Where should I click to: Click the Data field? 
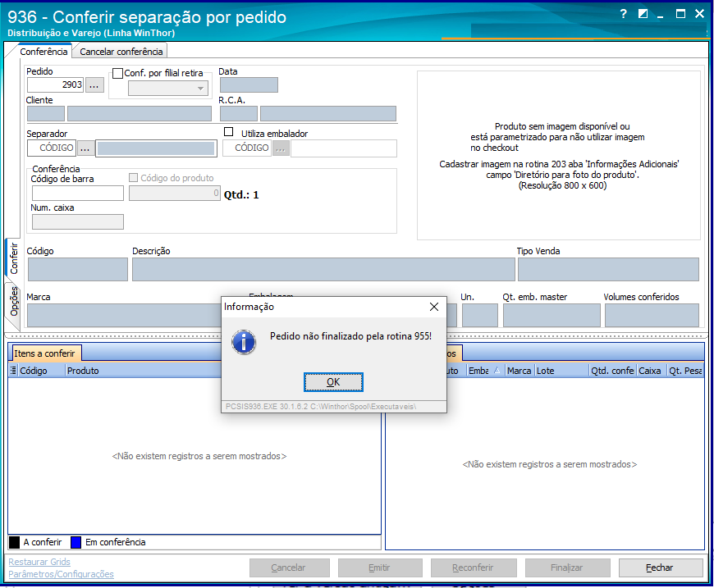(249, 85)
